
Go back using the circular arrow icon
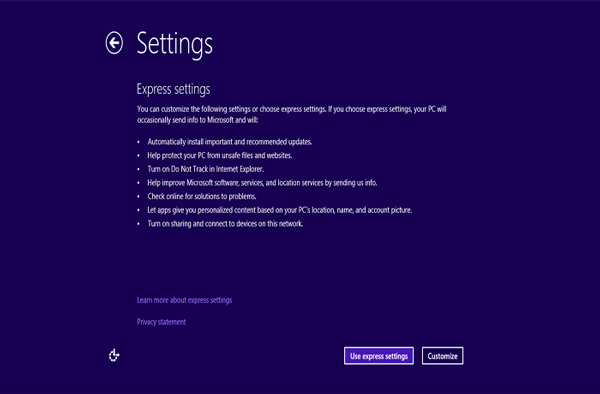click(114, 43)
